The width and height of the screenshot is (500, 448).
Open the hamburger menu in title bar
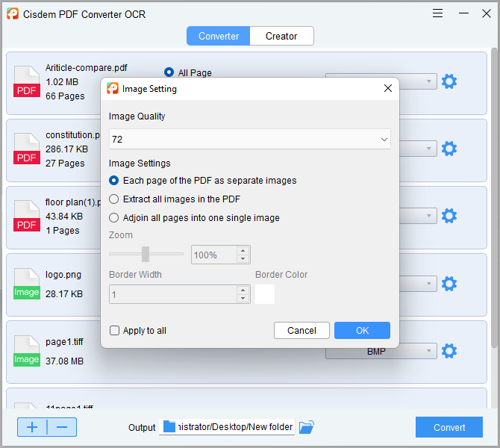click(437, 13)
